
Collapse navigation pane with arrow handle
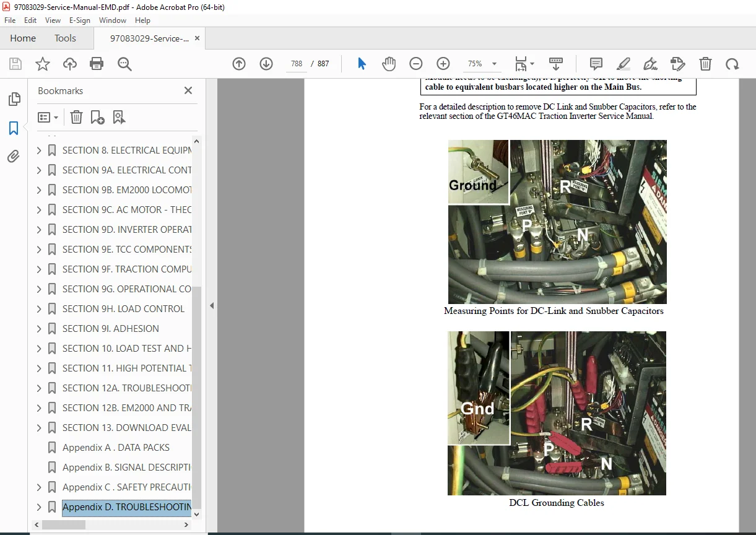(211, 305)
